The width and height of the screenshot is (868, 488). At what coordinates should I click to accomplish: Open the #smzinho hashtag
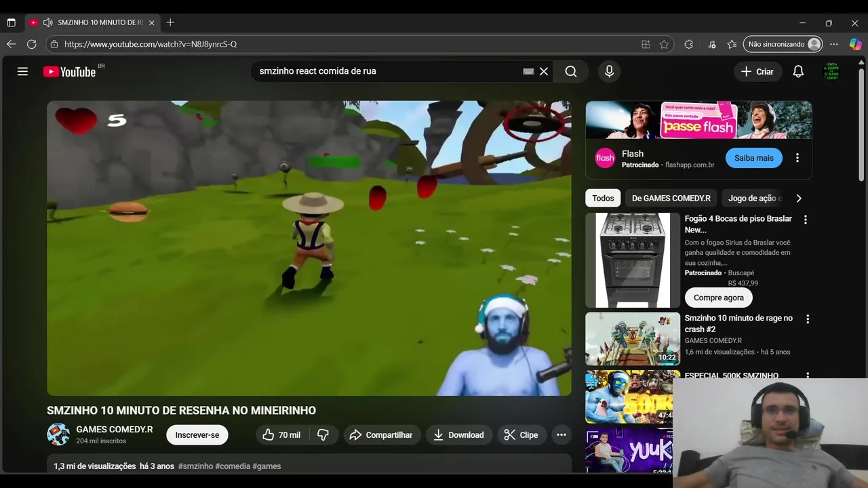(195, 466)
